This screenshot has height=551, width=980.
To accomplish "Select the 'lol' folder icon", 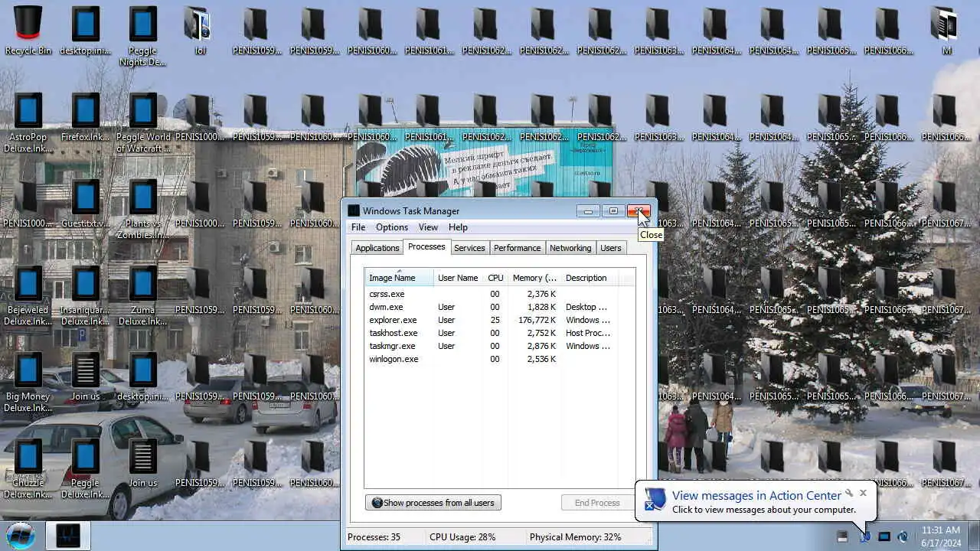I will (x=200, y=31).
